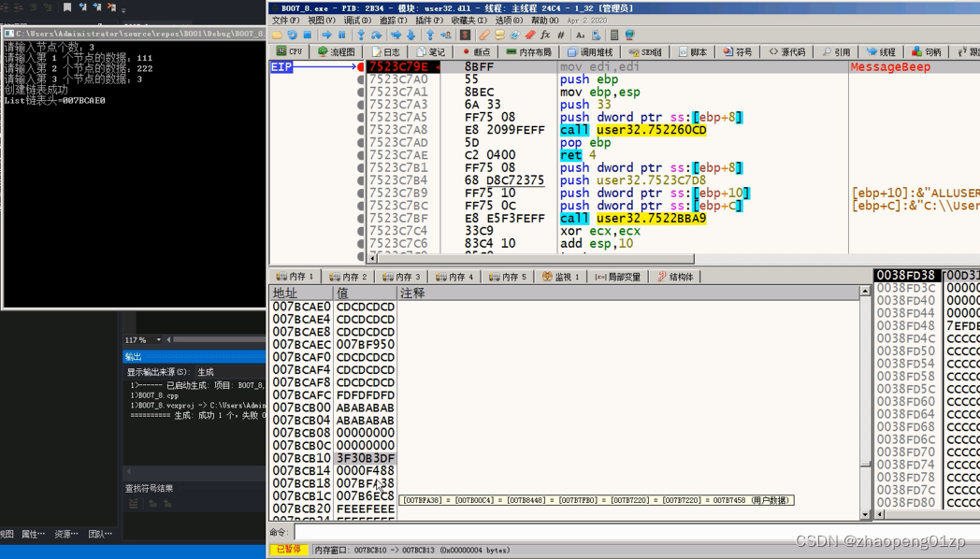
Task: Switch to the 内存布局 tab
Action: pos(528,51)
